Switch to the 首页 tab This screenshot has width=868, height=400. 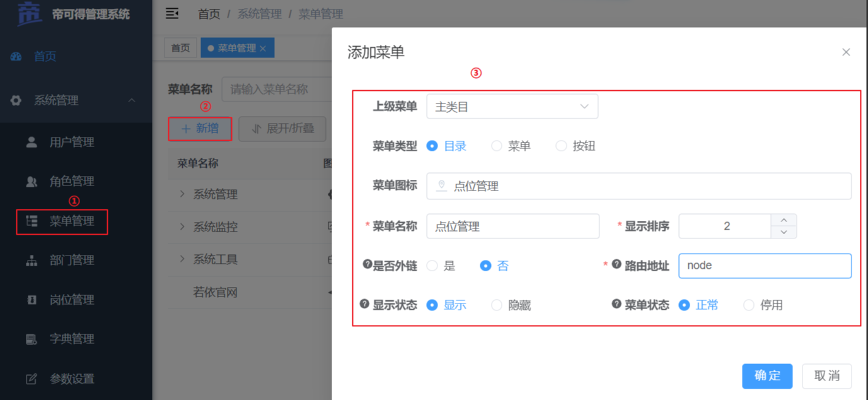(x=180, y=48)
